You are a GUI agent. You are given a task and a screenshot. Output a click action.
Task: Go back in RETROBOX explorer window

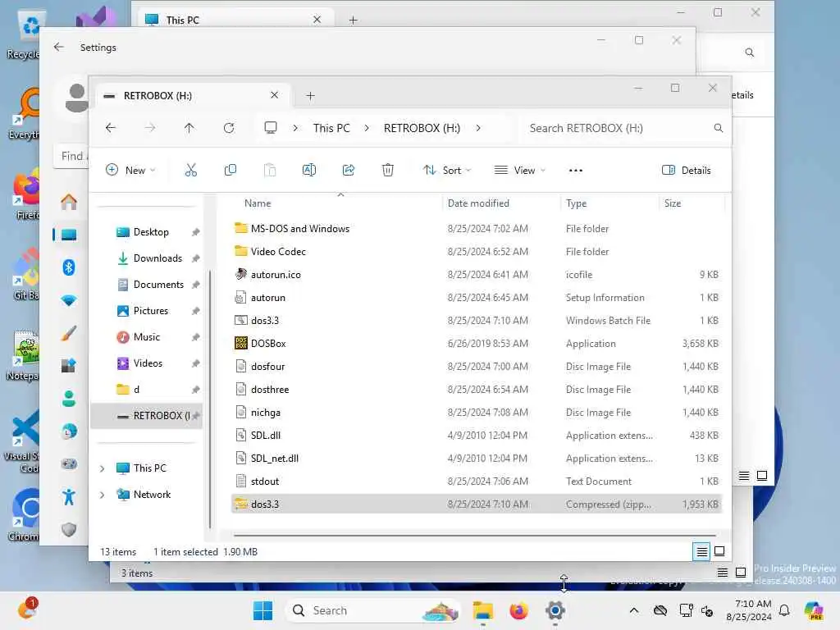pos(111,128)
